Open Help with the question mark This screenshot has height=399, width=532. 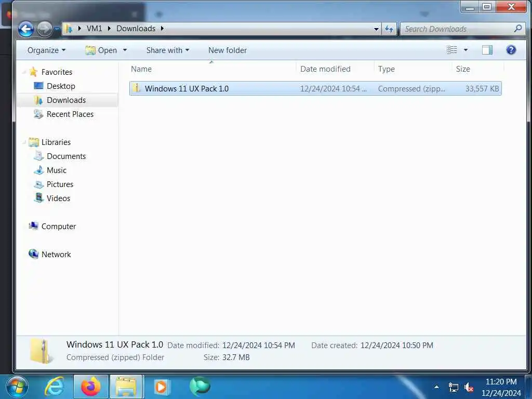tap(511, 50)
